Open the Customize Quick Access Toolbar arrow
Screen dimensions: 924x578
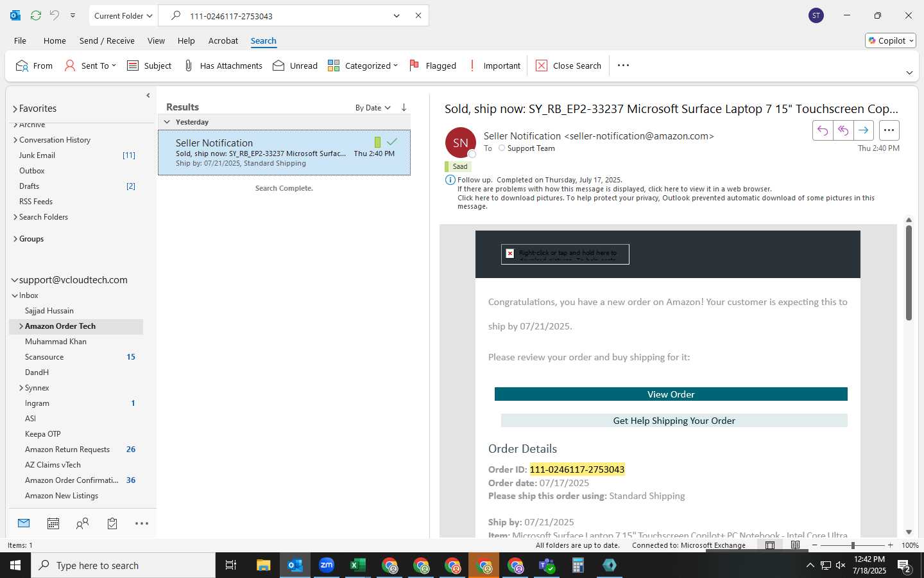73,15
